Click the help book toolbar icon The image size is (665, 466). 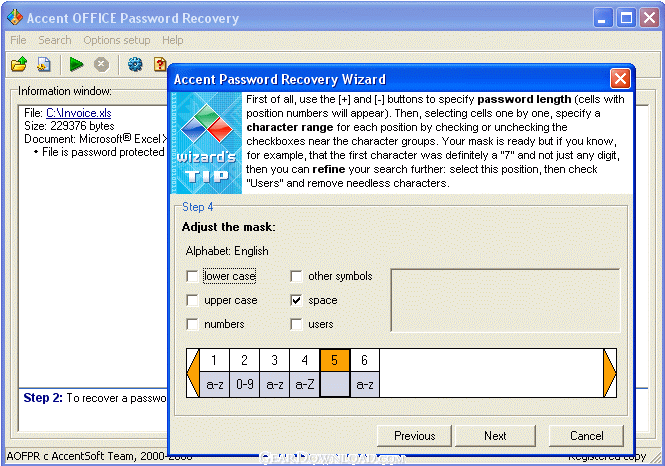pyautogui.click(x=160, y=64)
